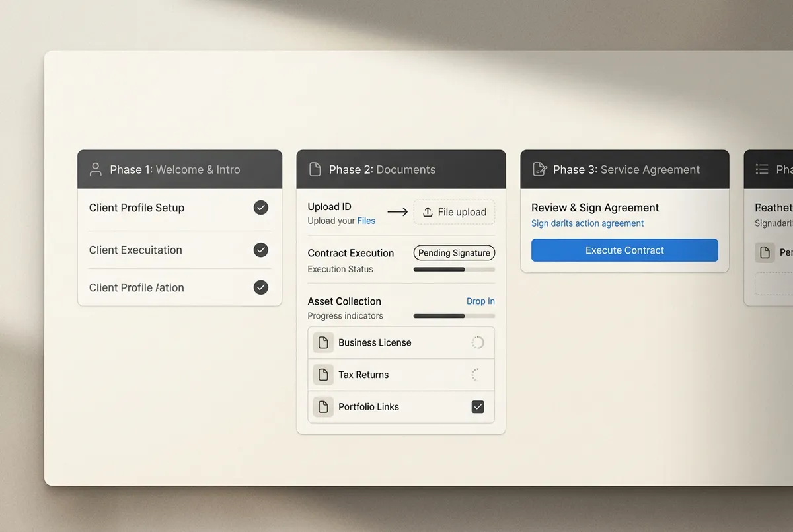Screen dimensions: 793x532
Task: Click the Contract Execution label
Action: [x=351, y=253]
